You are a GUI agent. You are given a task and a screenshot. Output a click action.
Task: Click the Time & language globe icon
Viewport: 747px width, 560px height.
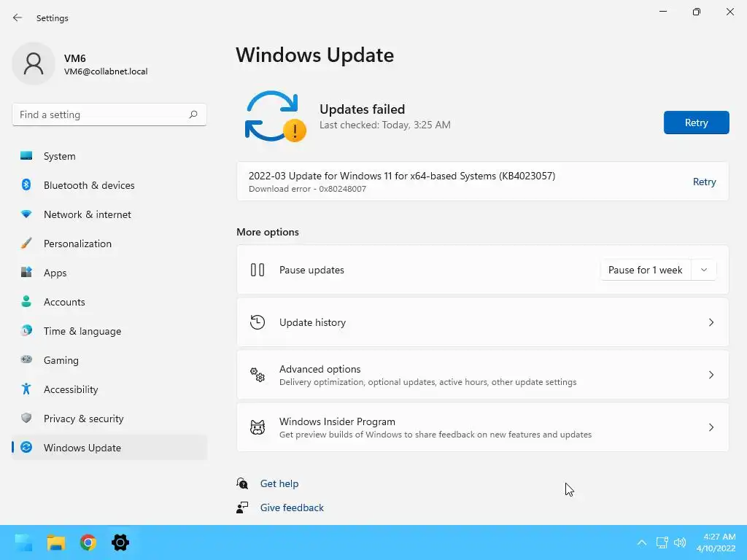coord(26,330)
